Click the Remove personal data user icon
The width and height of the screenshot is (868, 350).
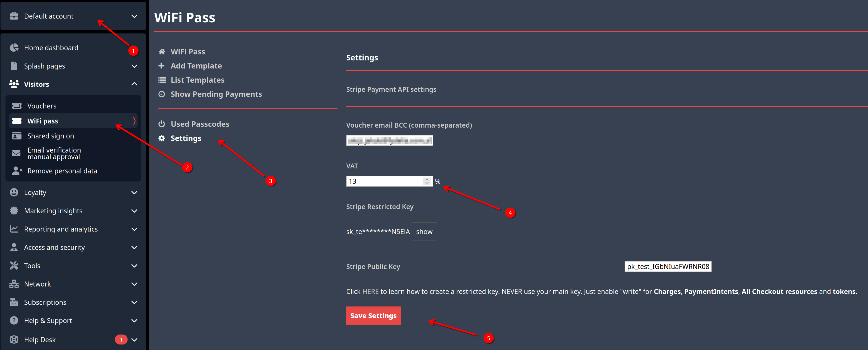pyautogui.click(x=17, y=171)
